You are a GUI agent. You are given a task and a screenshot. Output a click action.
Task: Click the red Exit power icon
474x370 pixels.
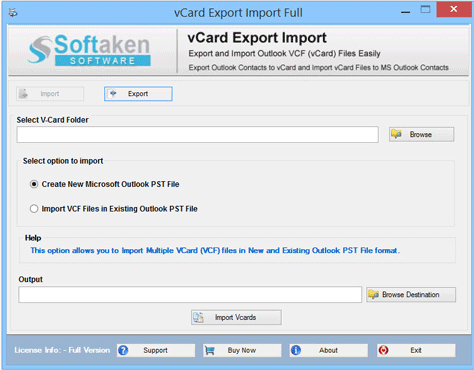pyautogui.click(x=383, y=350)
